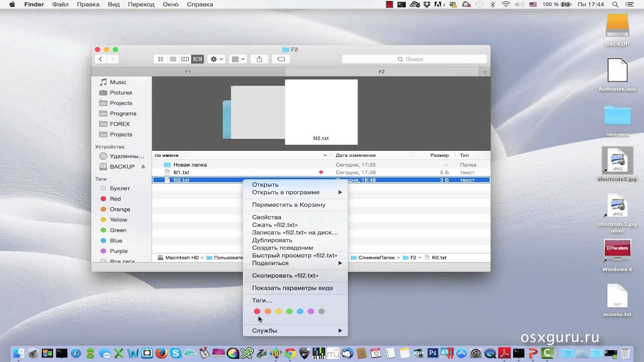The image size is (644, 362).
Task: Choose Сжать «fil2.txt» menu entry
Action: [x=295, y=225]
